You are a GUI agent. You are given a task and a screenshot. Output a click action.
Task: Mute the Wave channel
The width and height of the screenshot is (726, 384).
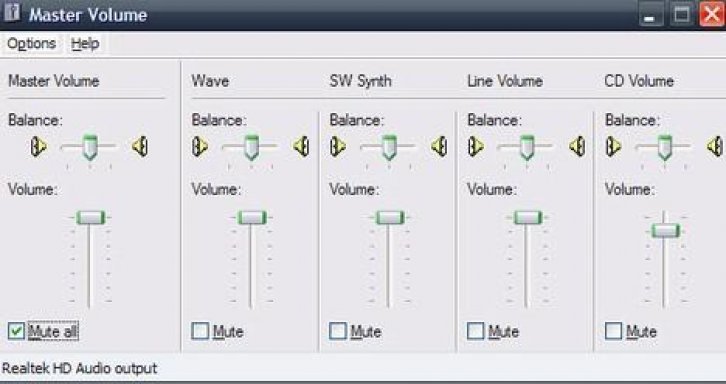pos(200,331)
